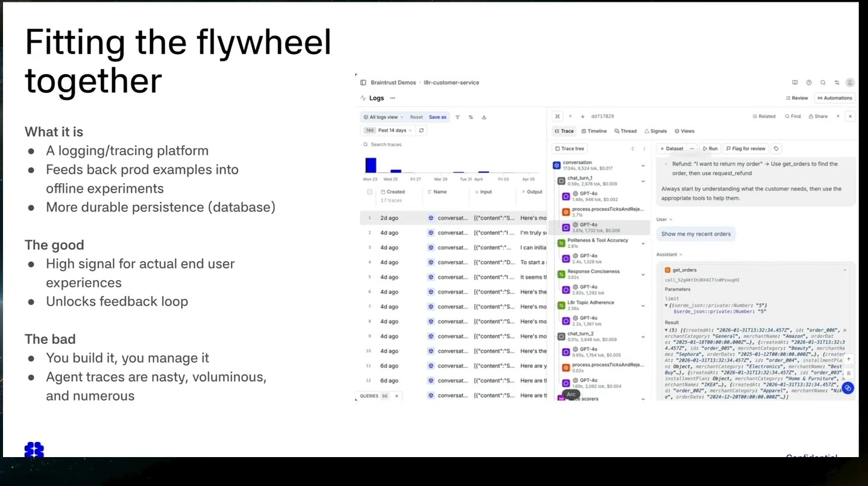Open the Views tab
The height and width of the screenshot is (486, 868).
[x=685, y=131]
